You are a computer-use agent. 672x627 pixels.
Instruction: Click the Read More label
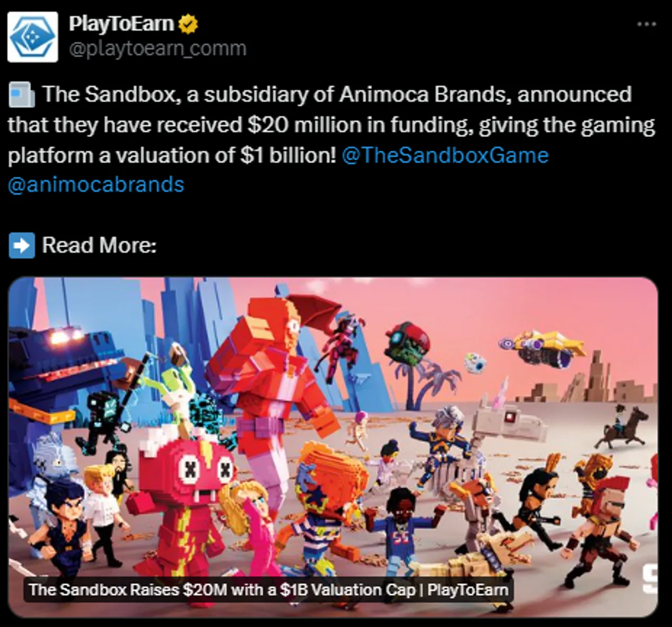[99, 245]
